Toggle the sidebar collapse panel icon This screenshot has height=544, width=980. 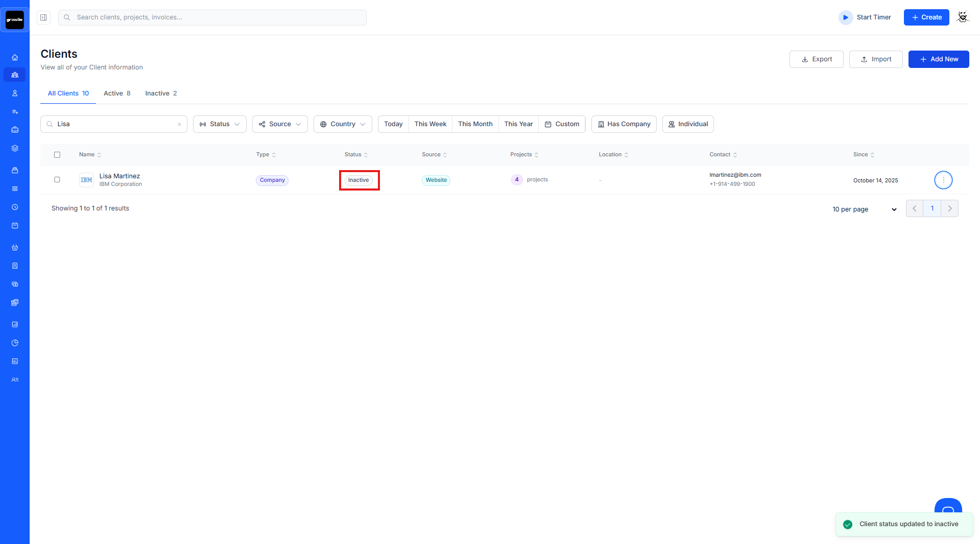click(x=44, y=17)
